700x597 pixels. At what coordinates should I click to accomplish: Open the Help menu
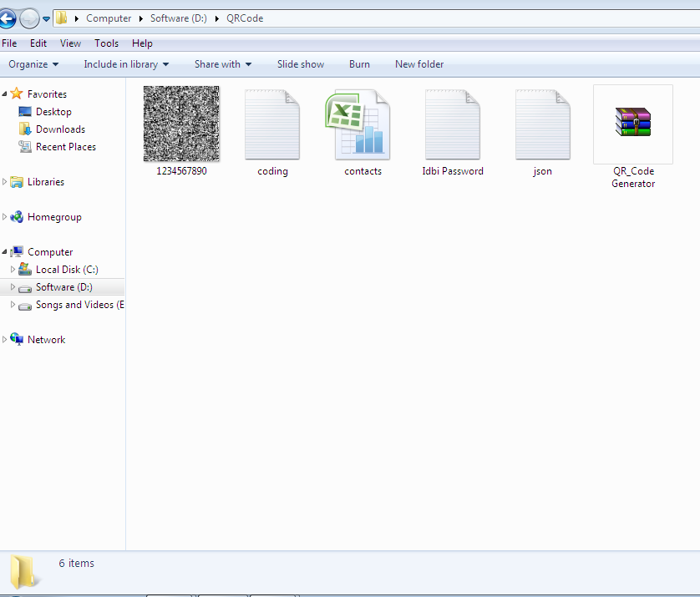[x=142, y=43]
